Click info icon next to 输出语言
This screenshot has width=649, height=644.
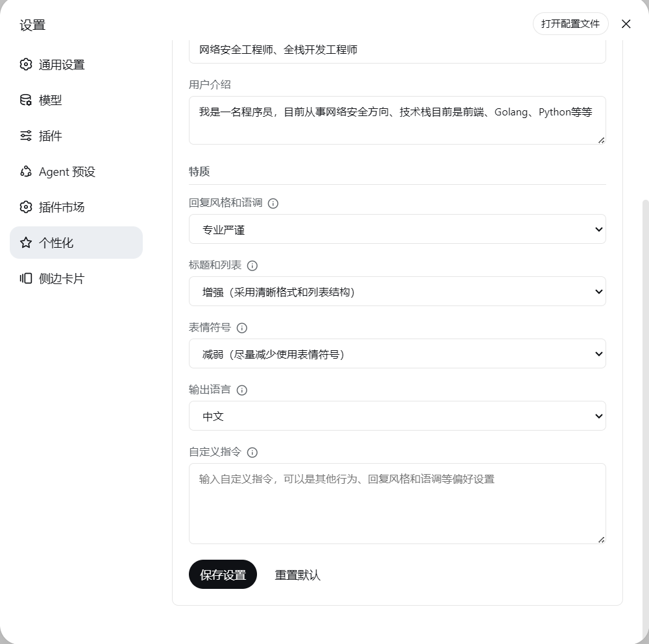pyautogui.click(x=241, y=390)
